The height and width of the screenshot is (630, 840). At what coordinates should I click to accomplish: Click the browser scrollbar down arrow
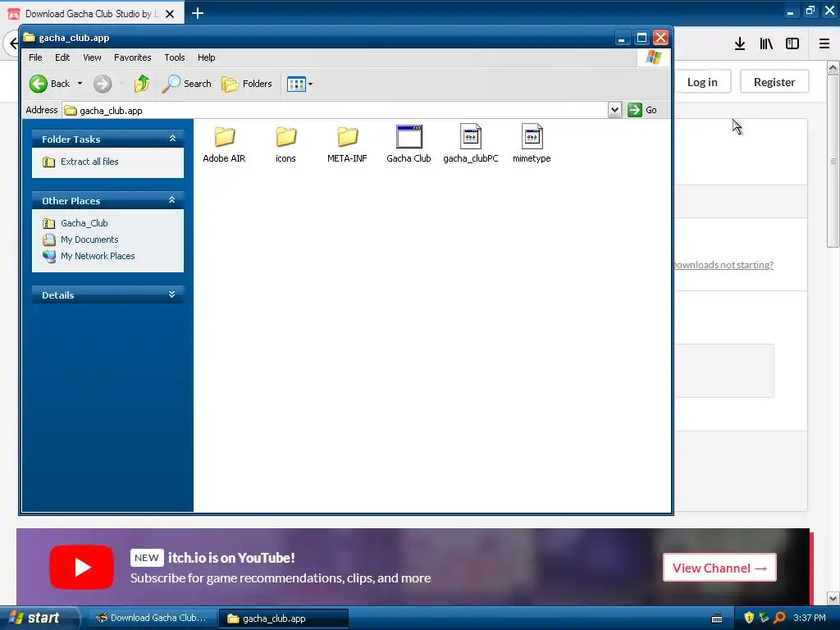click(833, 598)
